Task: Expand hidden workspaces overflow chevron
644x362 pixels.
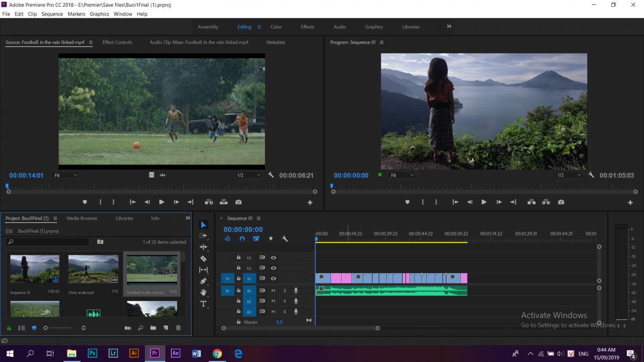Action: tap(449, 26)
